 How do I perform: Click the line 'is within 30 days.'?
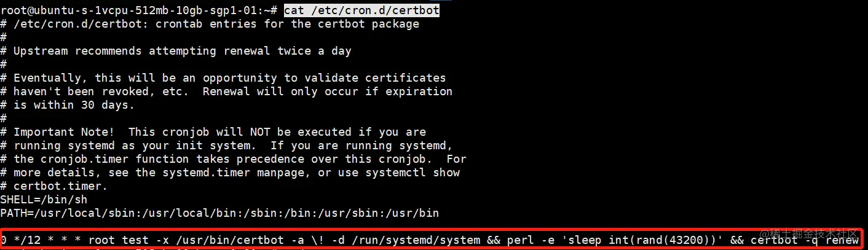coord(68,105)
